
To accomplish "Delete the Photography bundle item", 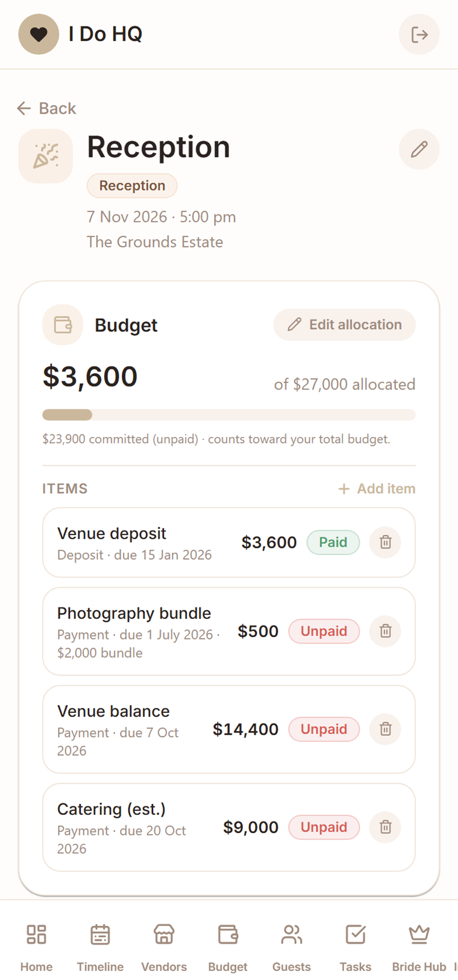I will pos(385,631).
